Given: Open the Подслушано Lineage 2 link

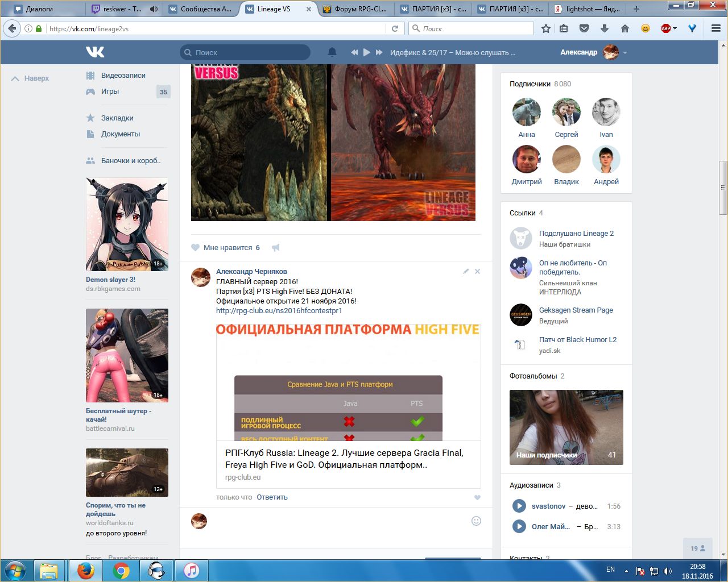Looking at the screenshot, I should (x=576, y=234).
